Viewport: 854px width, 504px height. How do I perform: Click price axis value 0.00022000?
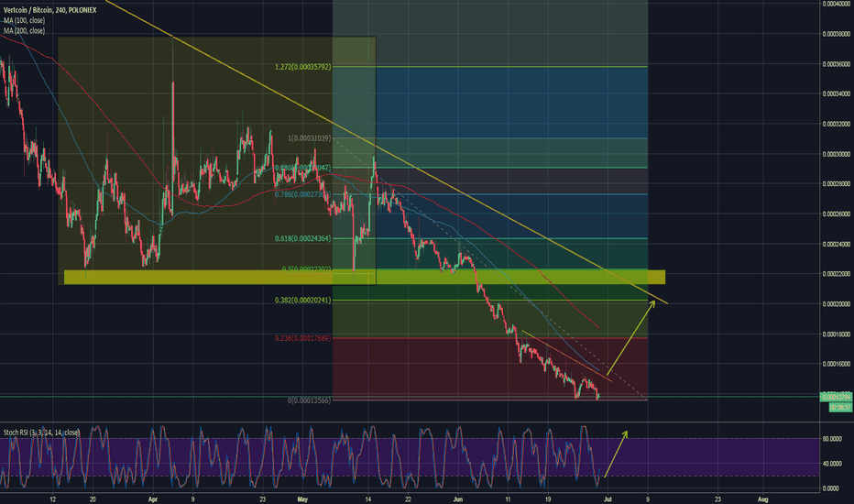click(x=837, y=274)
